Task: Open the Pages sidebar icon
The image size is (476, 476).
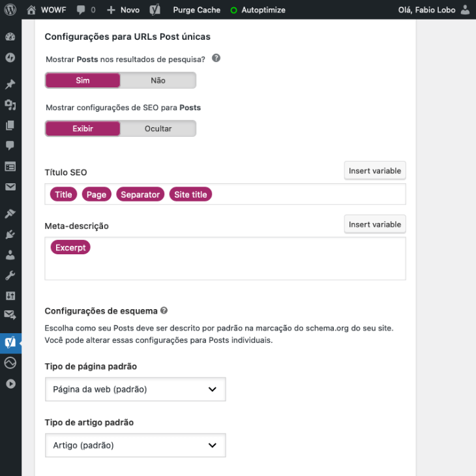Action: 10,125
